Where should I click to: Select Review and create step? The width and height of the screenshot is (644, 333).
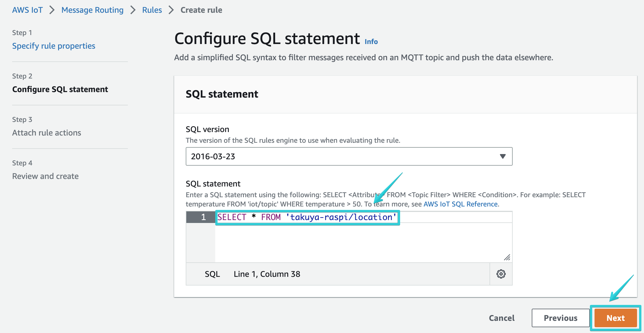tap(45, 176)
